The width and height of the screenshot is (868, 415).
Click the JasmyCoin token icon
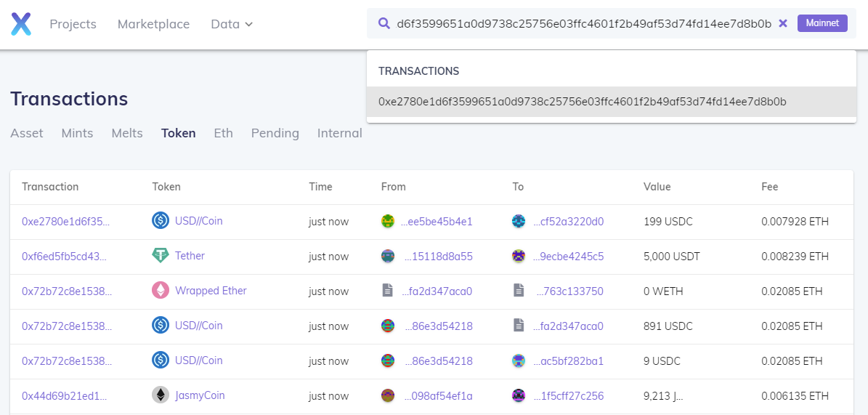pyautogui.click(x=160, y=395)
